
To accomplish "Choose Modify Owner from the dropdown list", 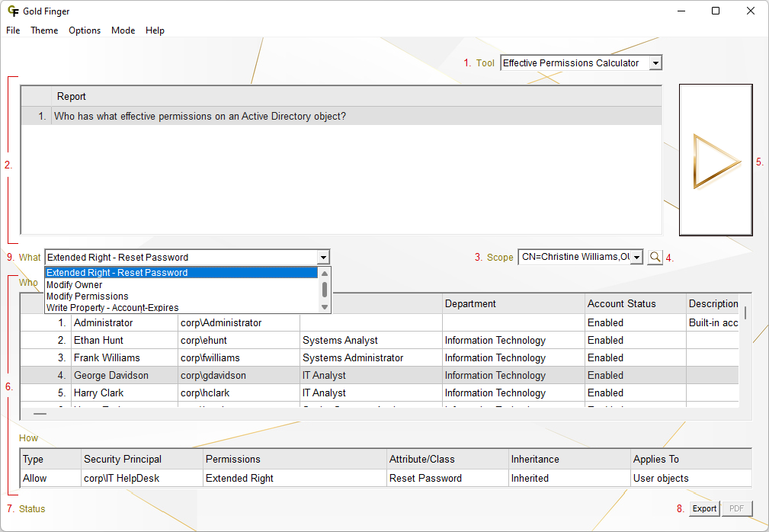I will point(181,285).
